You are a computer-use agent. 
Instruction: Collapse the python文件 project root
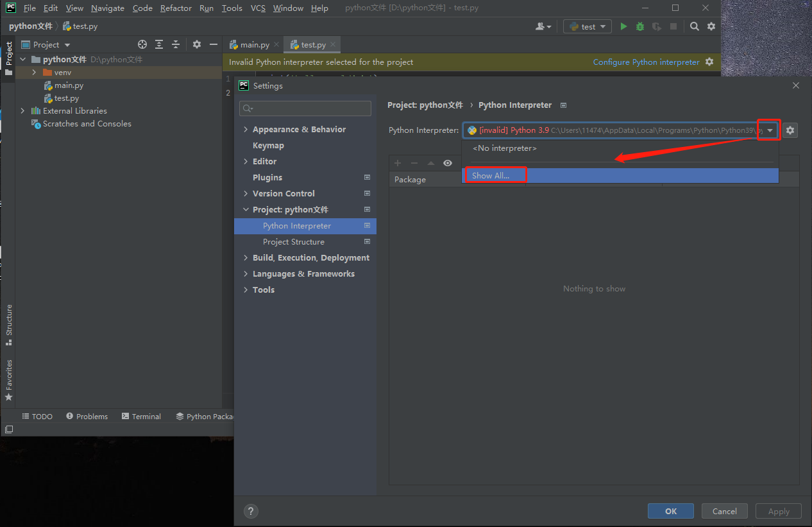[23, 60]
